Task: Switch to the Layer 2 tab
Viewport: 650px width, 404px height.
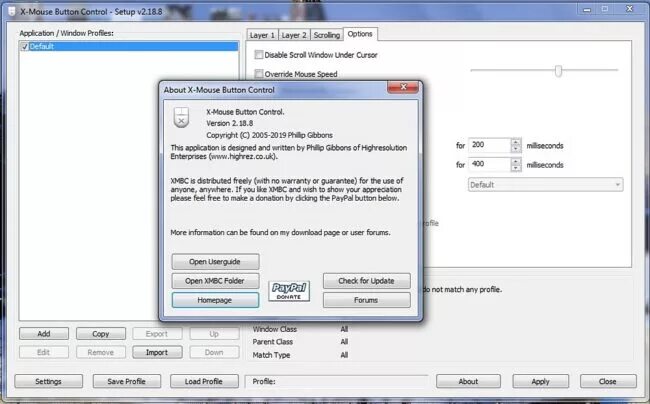Action: pyautogui.click(x=294, y=35)
